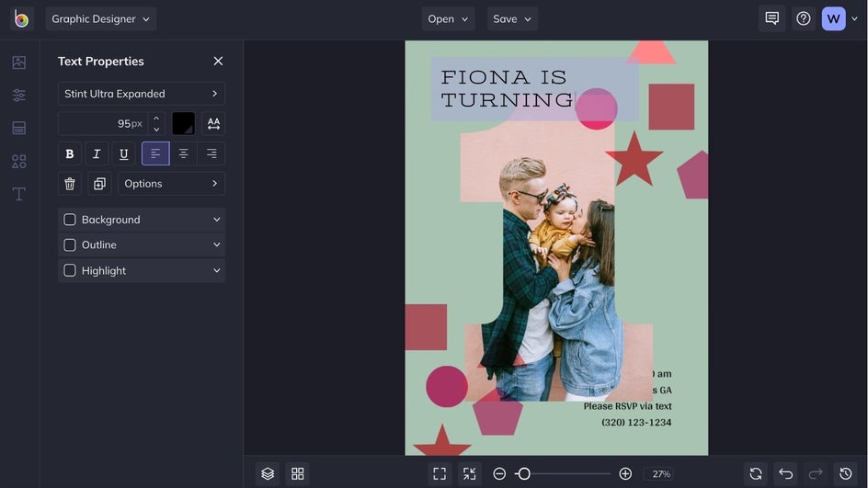Viewport: 868px width, 488px height.
Task: Open the Layers panel icon
Action: click(268, 473)
